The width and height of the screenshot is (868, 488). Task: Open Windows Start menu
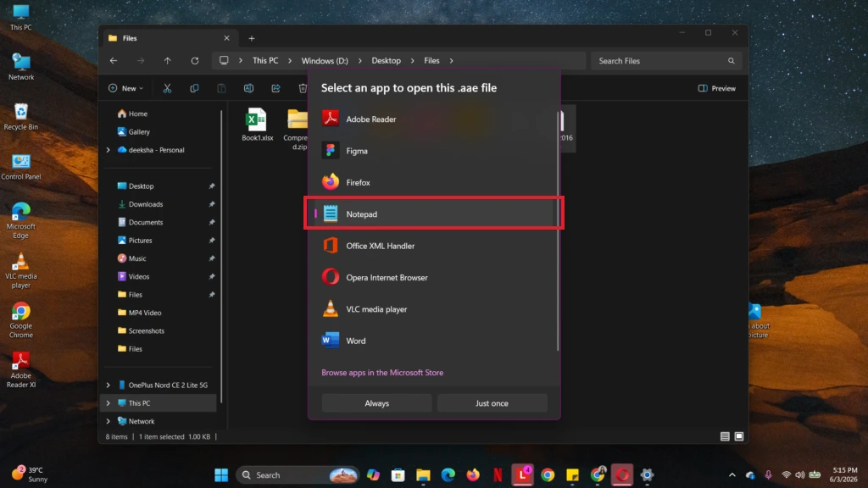pyautogui.click(x=221, y=475)
